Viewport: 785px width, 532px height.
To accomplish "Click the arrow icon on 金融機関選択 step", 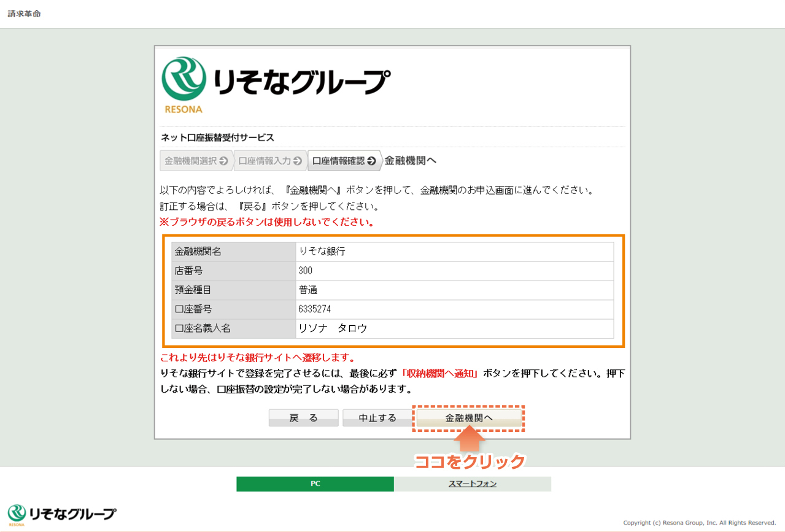I will click(223, 161).
